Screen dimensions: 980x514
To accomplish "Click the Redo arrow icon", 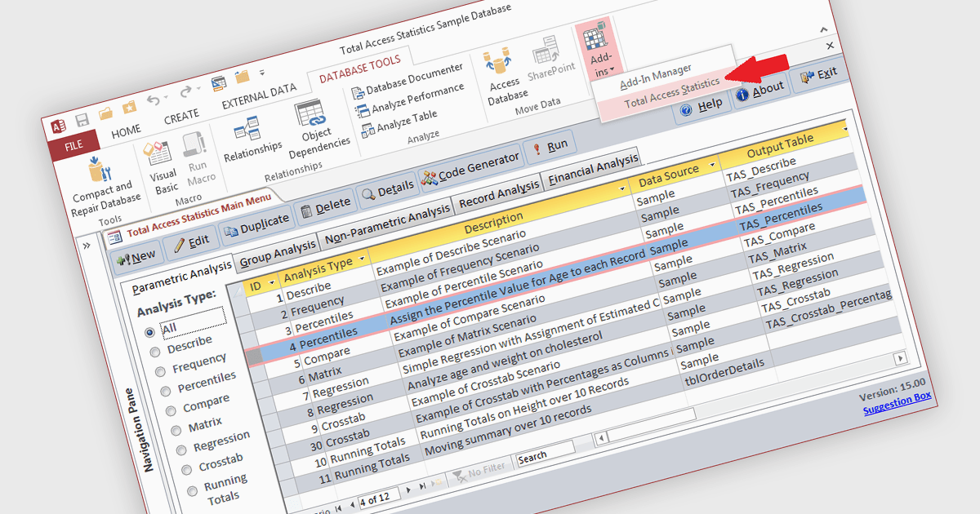I will tap(186, 91).
